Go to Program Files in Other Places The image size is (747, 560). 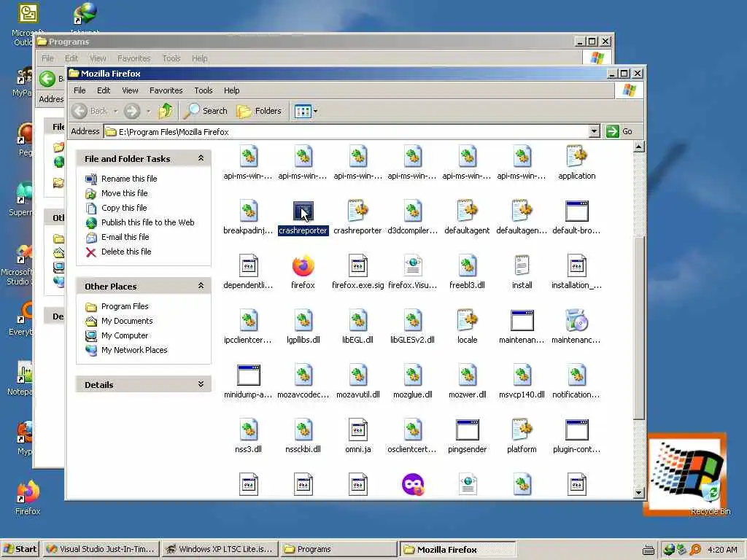coord(125,306)
